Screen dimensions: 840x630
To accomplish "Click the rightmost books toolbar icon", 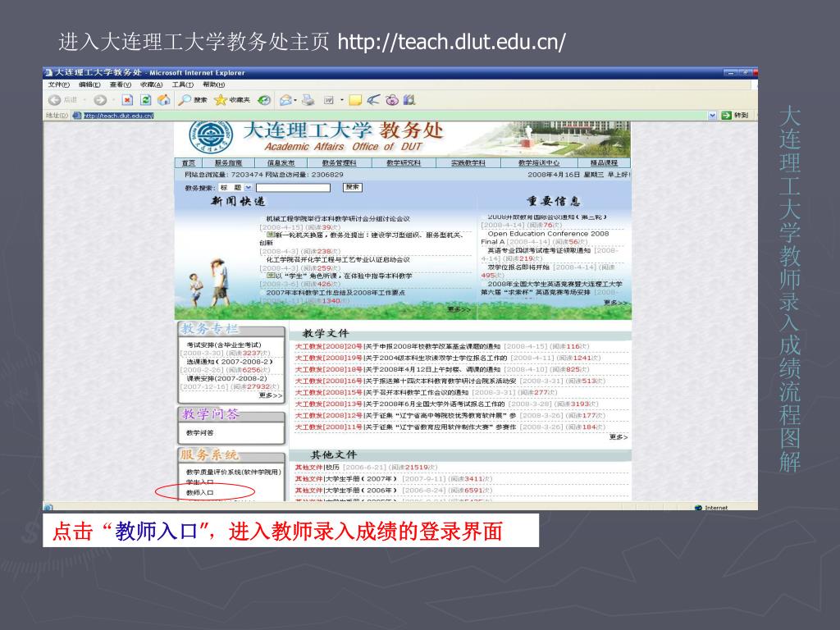I will click(409, 100).
